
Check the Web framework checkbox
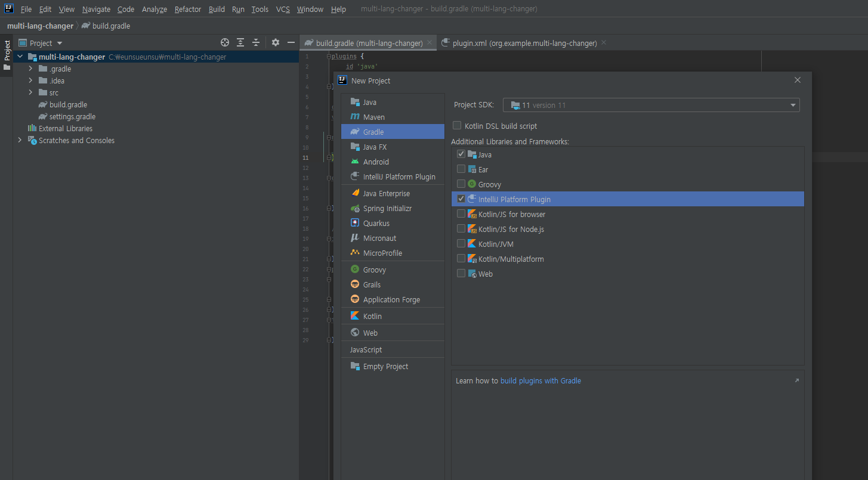coord(461,273)
